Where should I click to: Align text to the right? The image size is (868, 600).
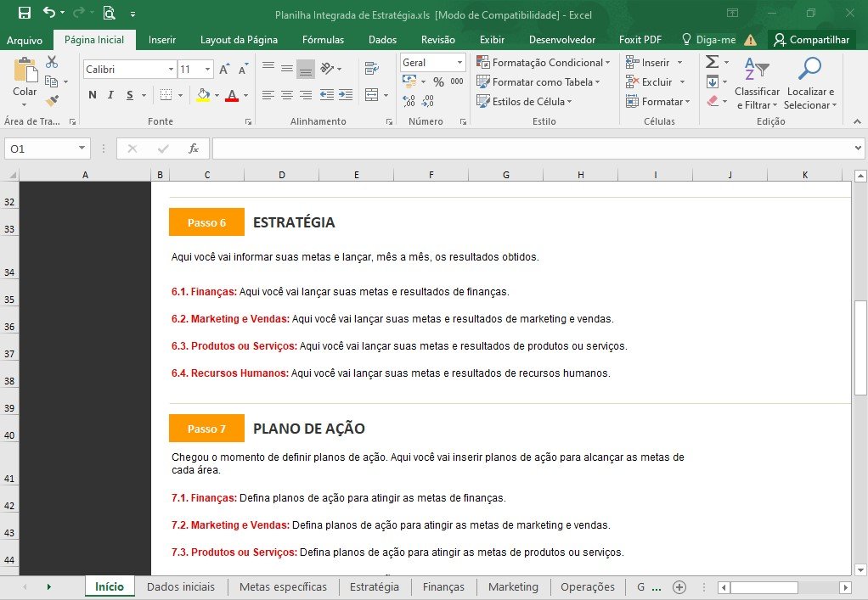tap(305, 94)
